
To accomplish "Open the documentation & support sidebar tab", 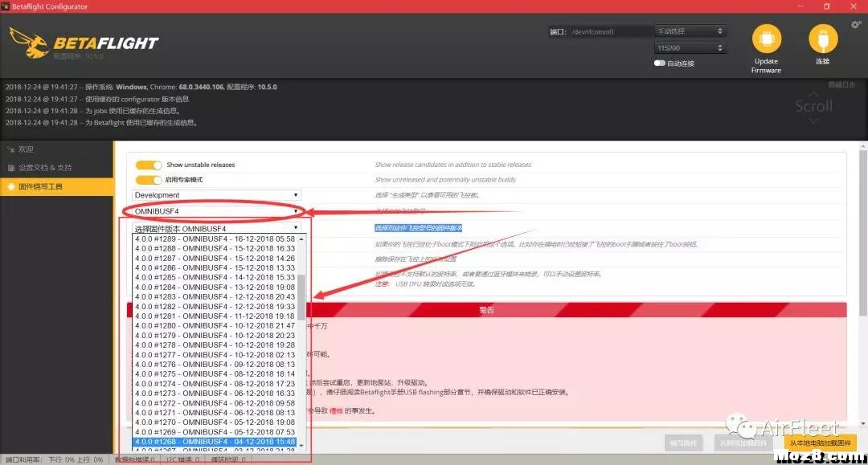I will [x=56, y=168].
